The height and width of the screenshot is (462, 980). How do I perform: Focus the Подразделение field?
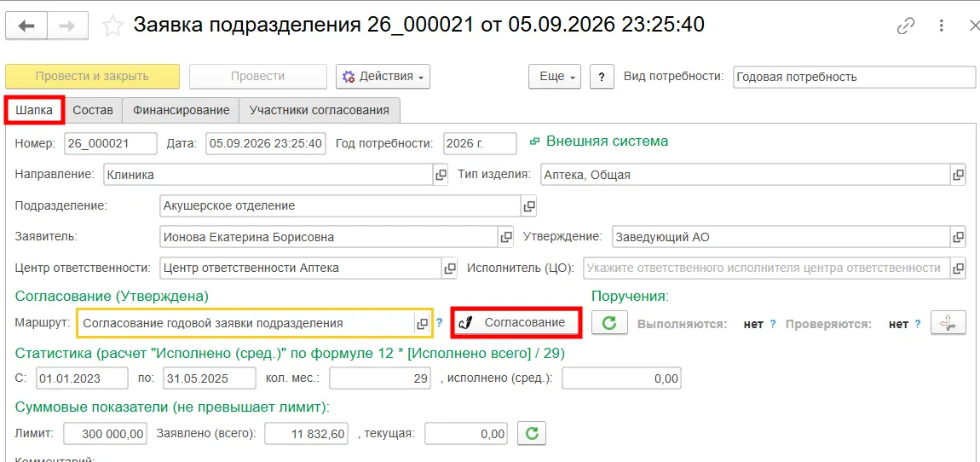[340, 205]
